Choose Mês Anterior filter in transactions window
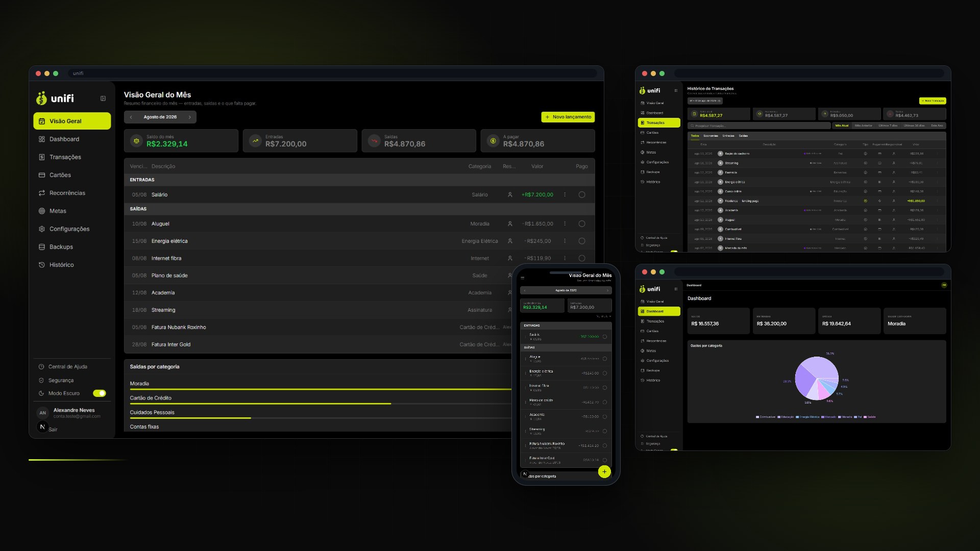980x551 pixels. (864, 126)
